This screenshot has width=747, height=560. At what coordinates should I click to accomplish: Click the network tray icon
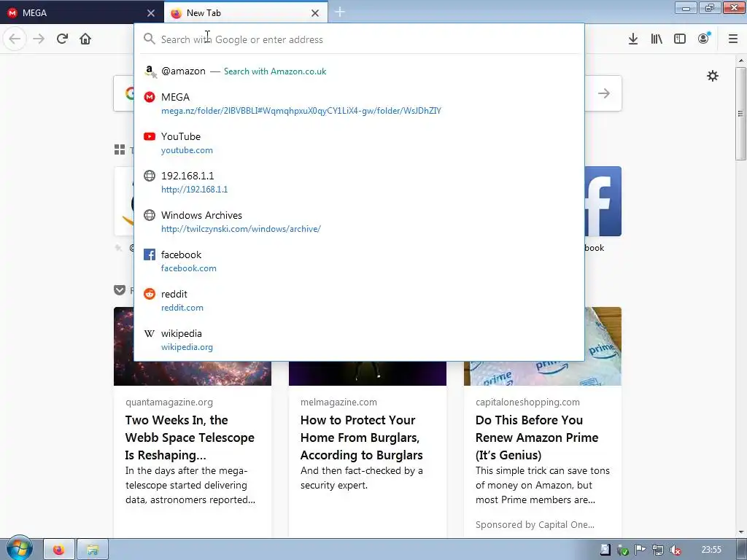658,550
